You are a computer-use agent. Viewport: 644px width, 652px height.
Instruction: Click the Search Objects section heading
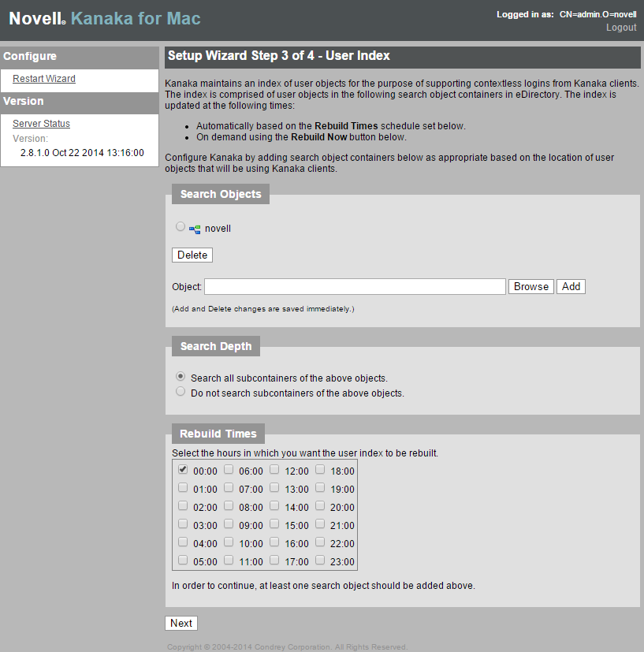coord(221,194)
